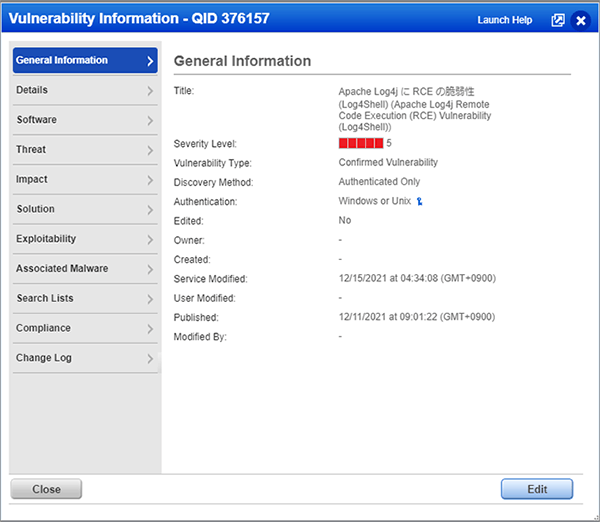
Task: Close the Vulnerability Information dialog with X
Action: click(x=580, y=20)
